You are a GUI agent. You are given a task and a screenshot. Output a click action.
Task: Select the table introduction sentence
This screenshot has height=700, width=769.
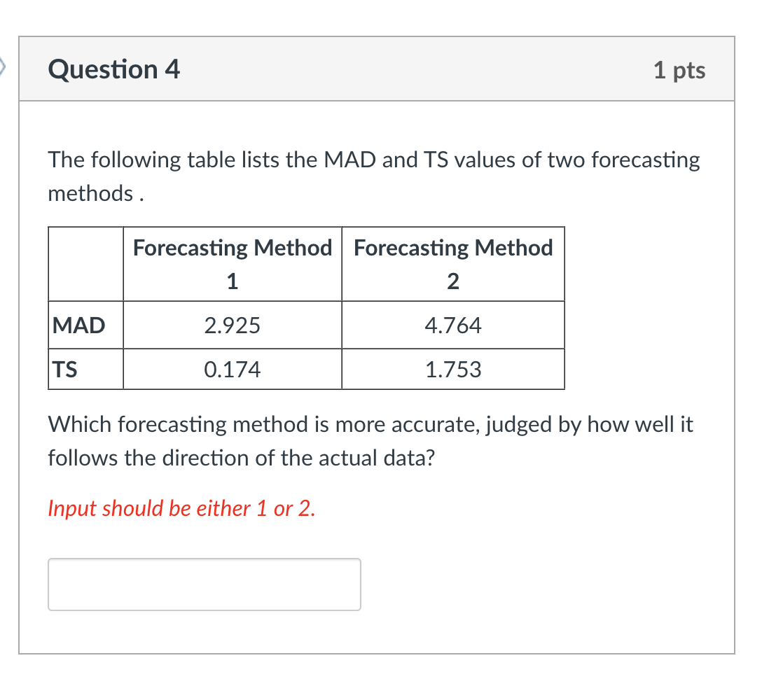click(x=373, y=176)
